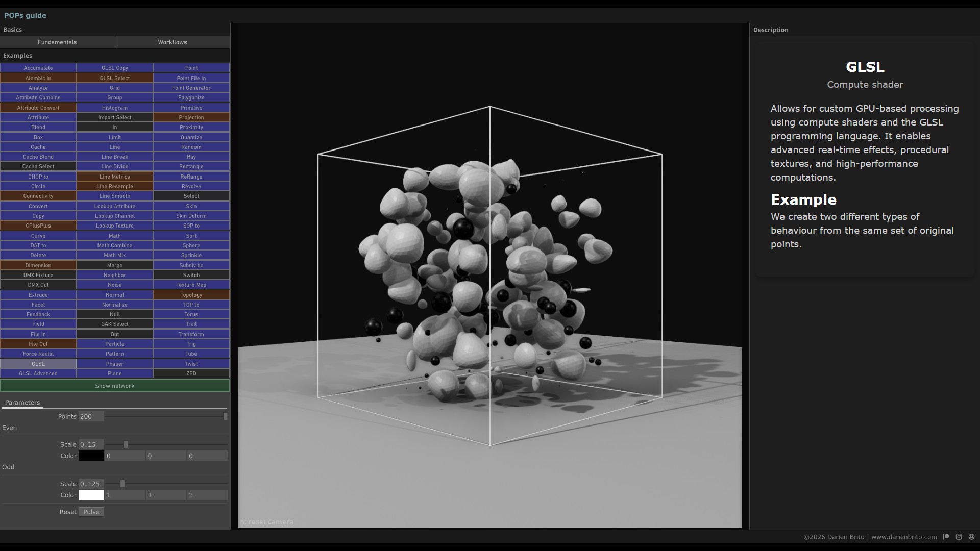980x551 pixels.
Task: Open the Twist example
Action: 191,364
